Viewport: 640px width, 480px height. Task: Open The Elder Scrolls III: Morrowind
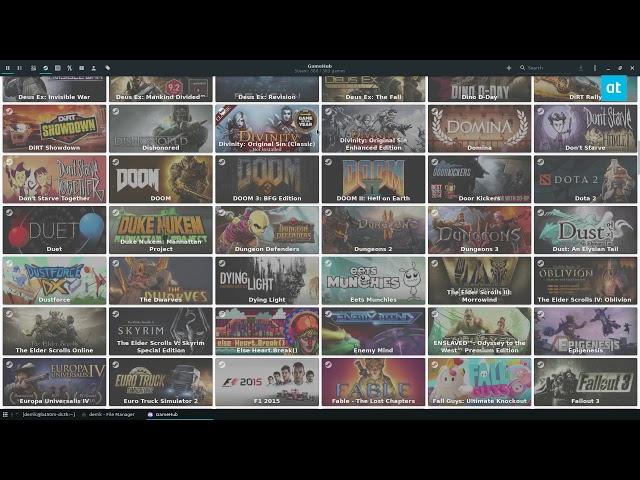click(x=480, y=280)
